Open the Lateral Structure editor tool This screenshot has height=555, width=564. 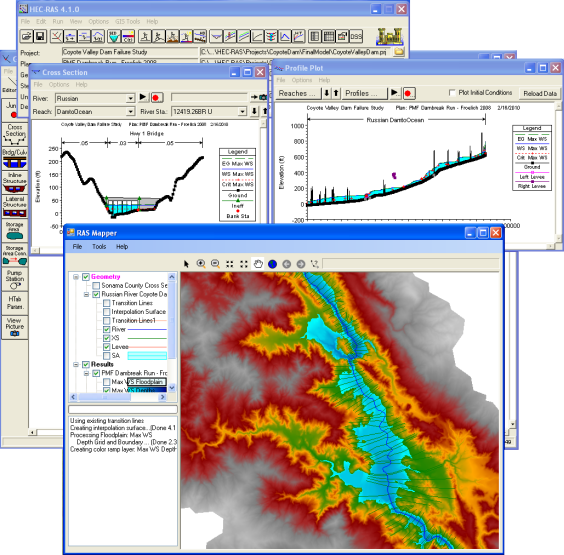click(x=15, y=207)
